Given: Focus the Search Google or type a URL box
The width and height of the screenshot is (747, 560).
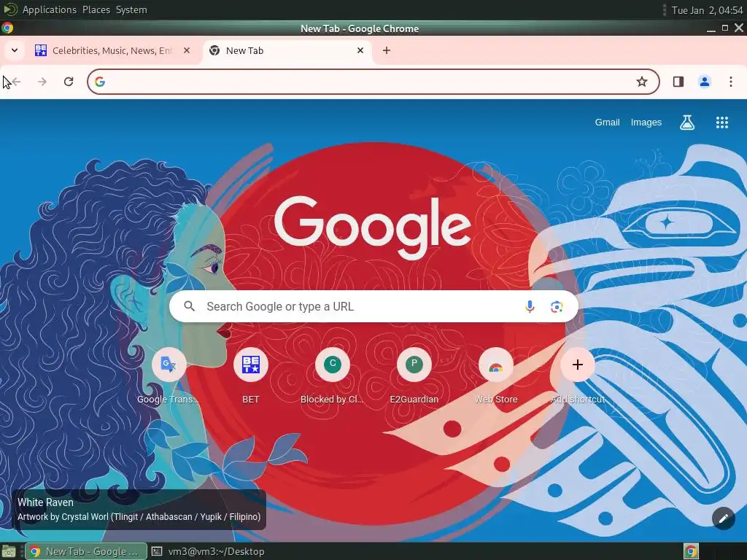Looking at the screenshot, I should click(x=373, y=306).
